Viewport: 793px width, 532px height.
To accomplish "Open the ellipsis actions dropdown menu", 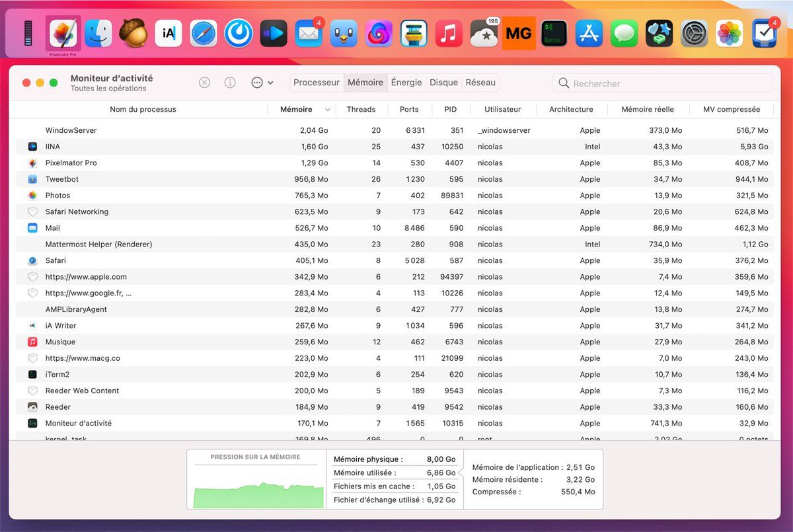I will pyautogui.click(x=262, y=83).
